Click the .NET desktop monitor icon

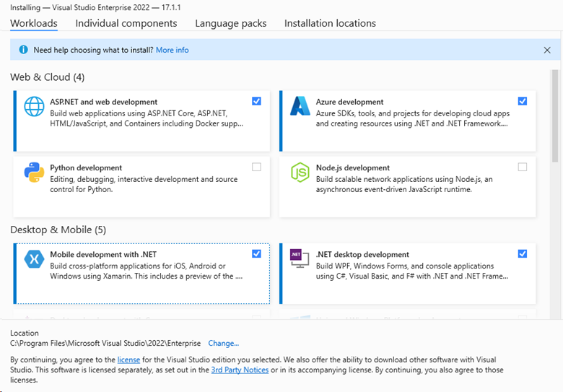[300, 258]
